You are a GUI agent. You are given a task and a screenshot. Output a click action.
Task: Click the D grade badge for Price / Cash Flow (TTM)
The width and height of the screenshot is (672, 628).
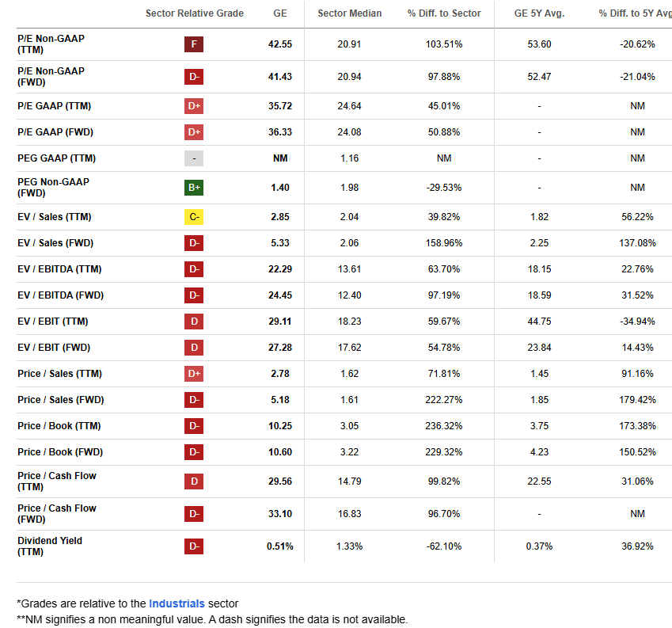click(x=194, y=481)
